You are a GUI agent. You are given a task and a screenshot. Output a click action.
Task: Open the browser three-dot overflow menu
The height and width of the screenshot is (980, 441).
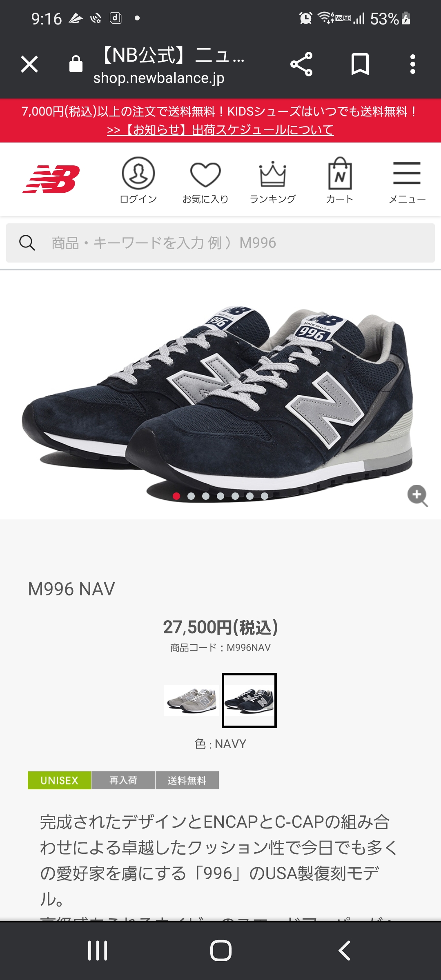(x=413, y=64)
